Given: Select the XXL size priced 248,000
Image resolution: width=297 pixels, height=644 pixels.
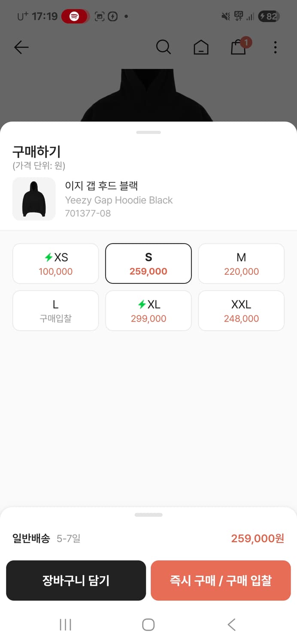Looking at the screenshot, I should click(241, 310).
